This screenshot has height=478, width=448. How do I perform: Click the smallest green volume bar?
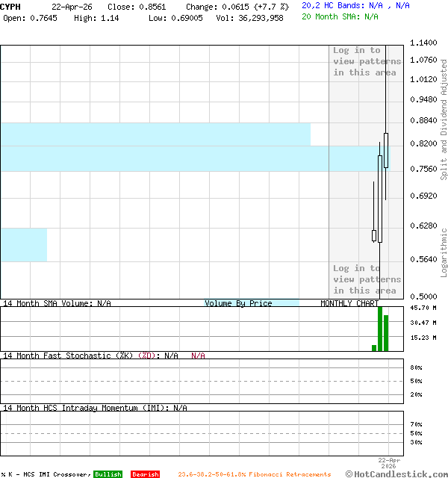coord(374,347)
